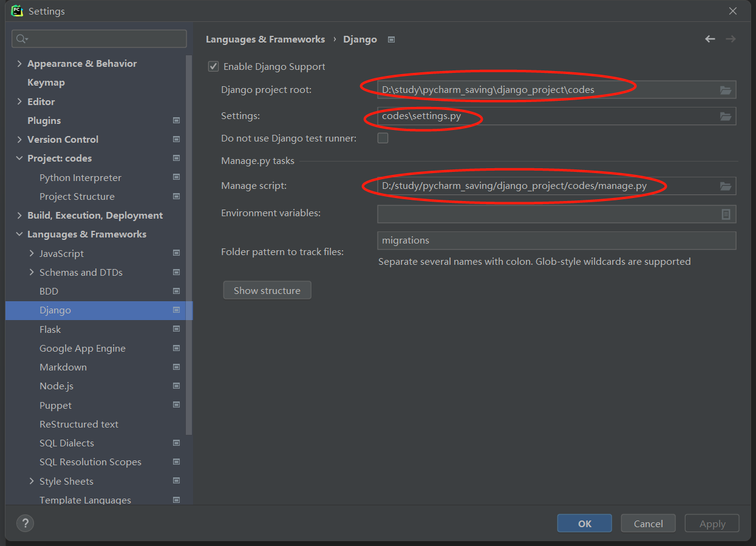Expand the Editor section
Image resolution: width=756 pixels, height=546 pixels.
19,101
